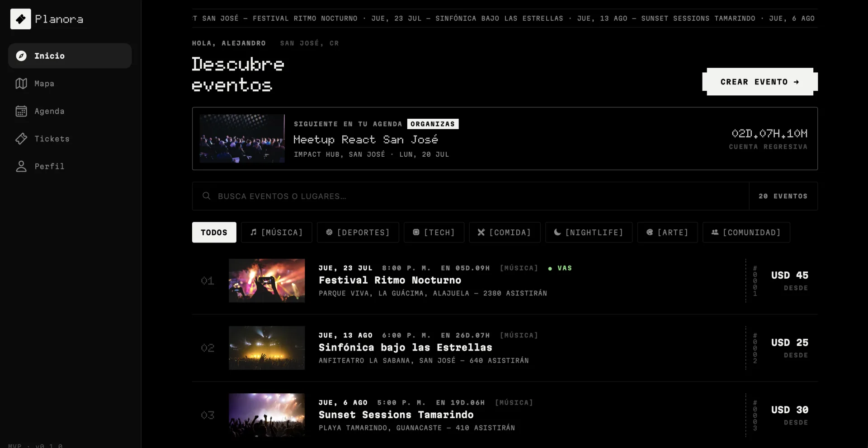Open Inicio compass icon in sidebar
Screen dimensions: 868x448
point(21,56)
